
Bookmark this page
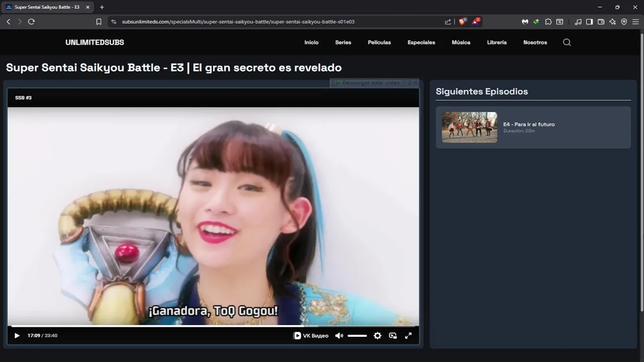tap(99, 22)
